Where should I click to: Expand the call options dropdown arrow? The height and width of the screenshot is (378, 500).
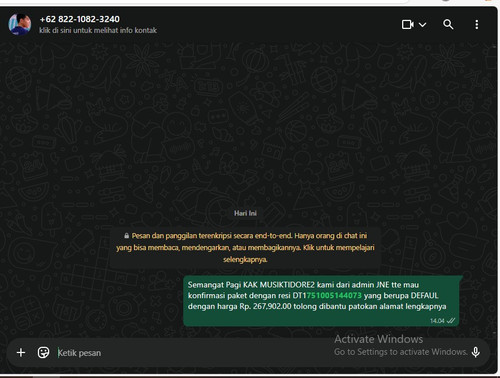pos(422,25)
